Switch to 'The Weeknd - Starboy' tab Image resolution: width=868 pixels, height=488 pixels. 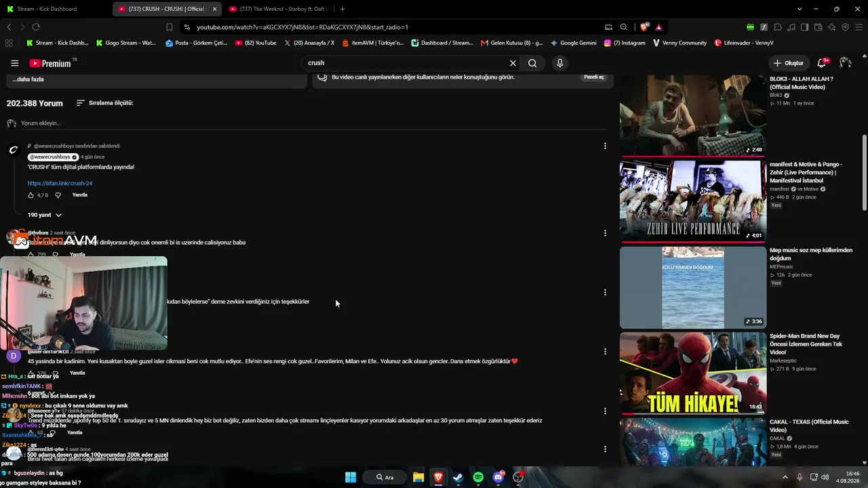(278, 9)
